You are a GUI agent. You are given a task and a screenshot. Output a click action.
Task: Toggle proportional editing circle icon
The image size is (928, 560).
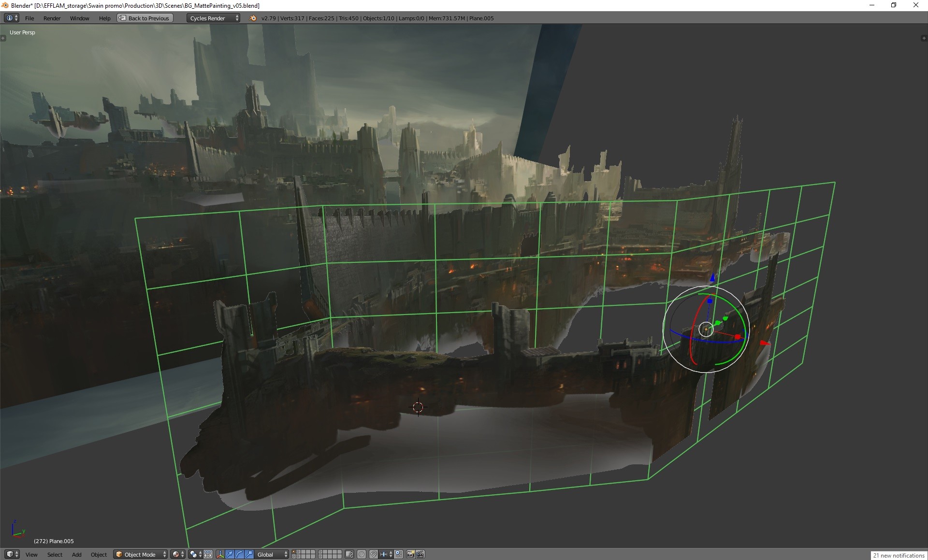point(361,554)
